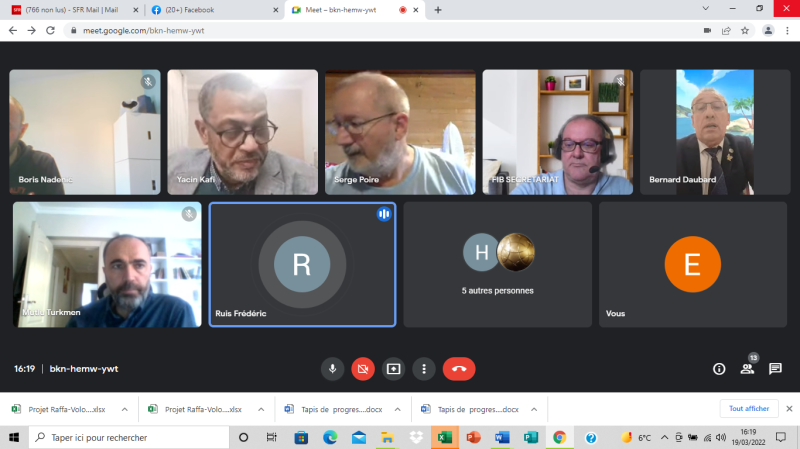Select the Ruis Frédéric participant tile

tap(302, 264)
